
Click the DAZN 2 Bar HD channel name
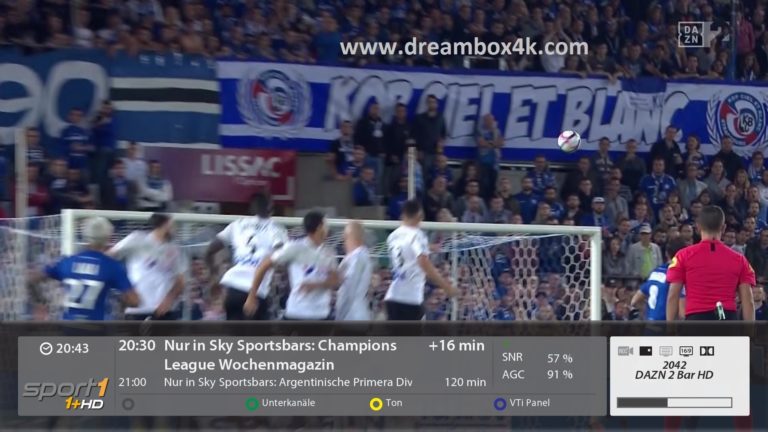coord(674,375)
